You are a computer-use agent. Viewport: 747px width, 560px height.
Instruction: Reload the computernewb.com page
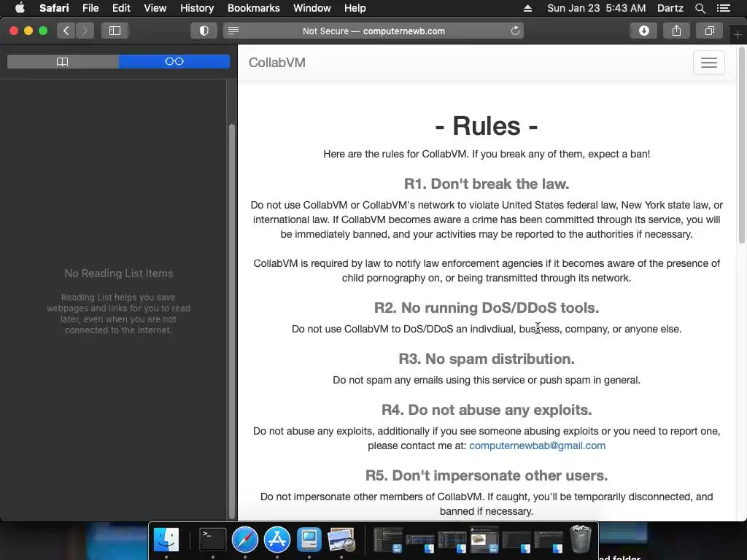(x=515, y=31)
